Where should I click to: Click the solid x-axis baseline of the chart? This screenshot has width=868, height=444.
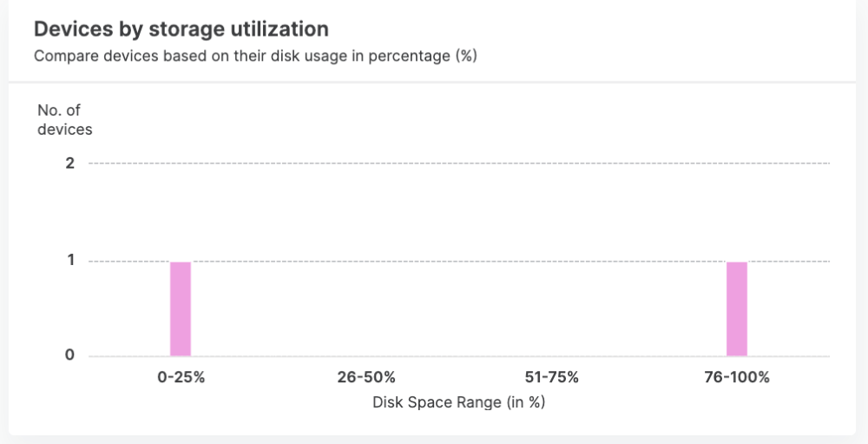[459, 356]
